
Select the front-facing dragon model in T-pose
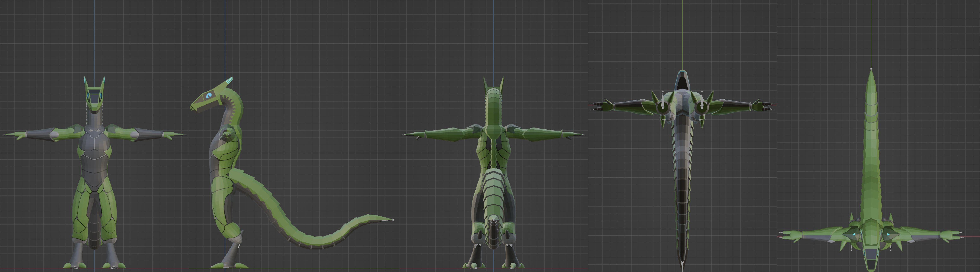click(94, 172)
